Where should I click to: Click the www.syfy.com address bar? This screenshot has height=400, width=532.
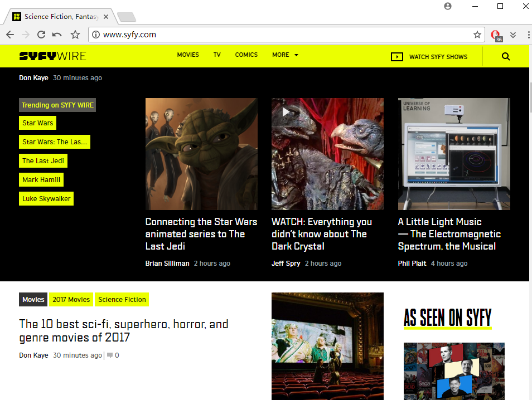click(x=287, y=35)
